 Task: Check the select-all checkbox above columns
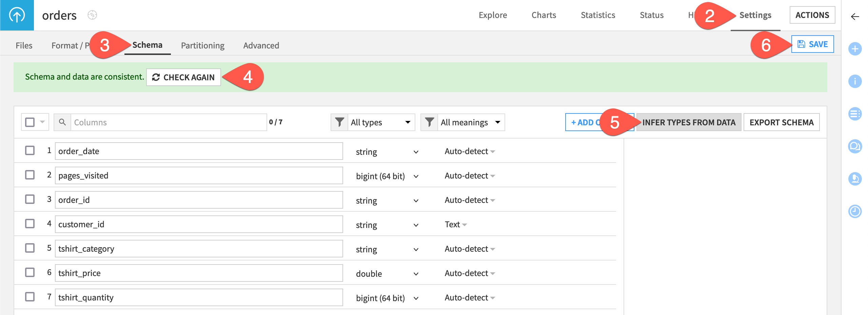(30, 121)
